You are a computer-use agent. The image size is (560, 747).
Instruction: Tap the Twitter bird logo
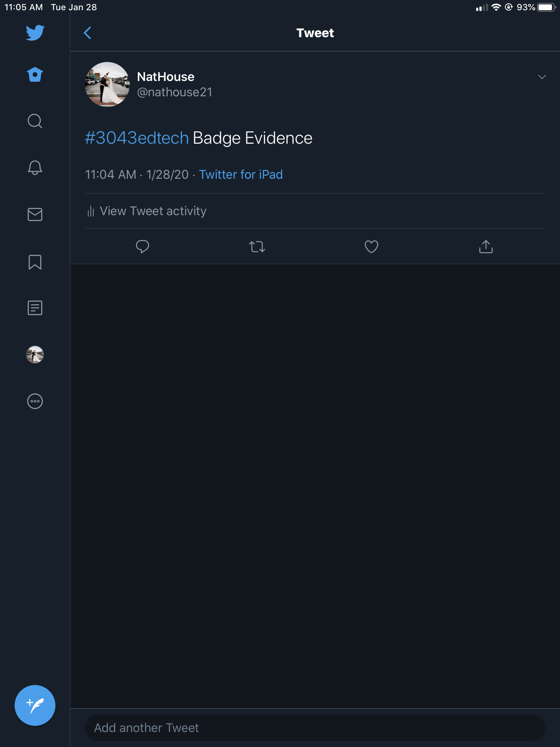(x=35, y=33)
